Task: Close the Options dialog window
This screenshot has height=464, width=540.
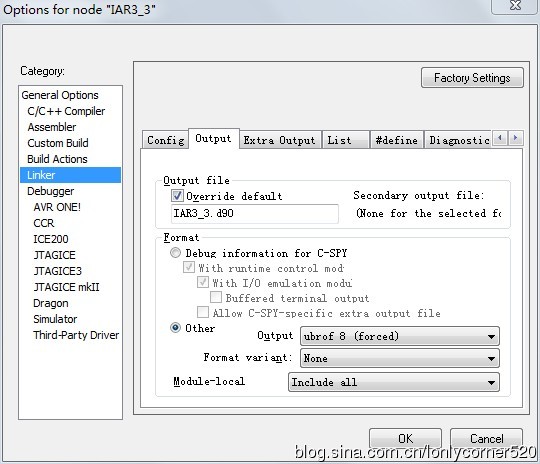Action: click(x=515, y=6)
